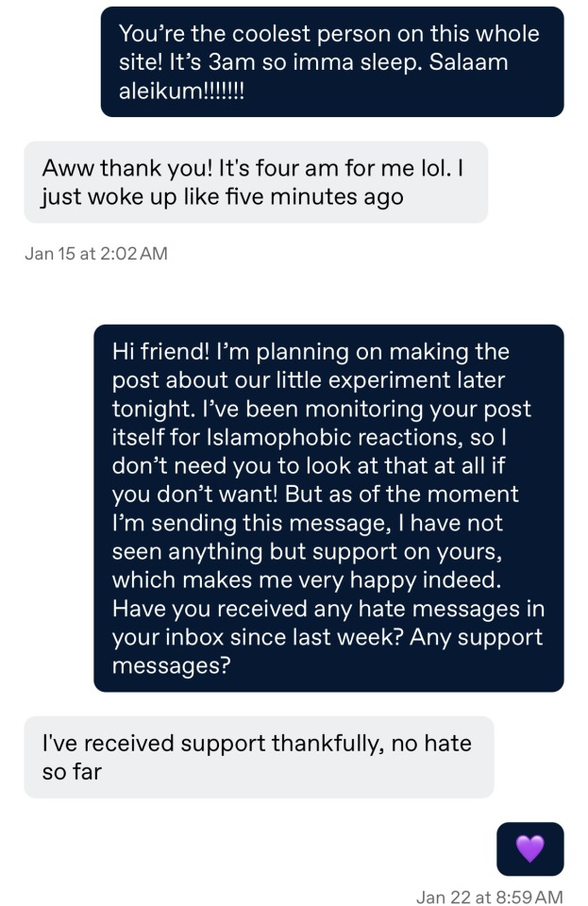This screenshot has height=906, width=588.
Task: Click the "Jan 22 at 8:59 AM" timestamp
Action: 489,896
